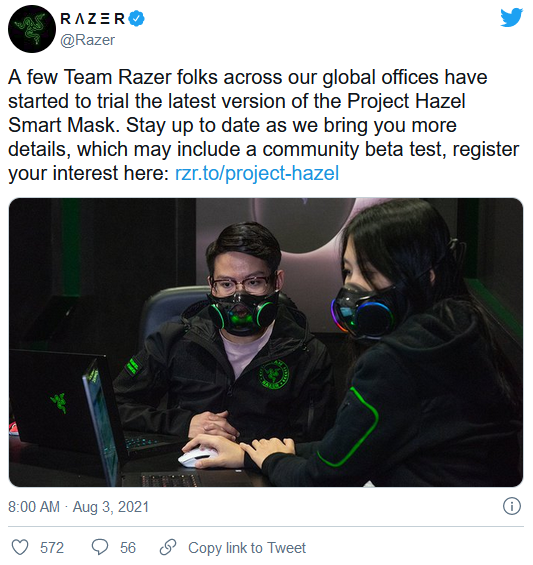The image size is (533, 565).
Task: Click the reply speech bubble icon
Action: click(100, 548)
